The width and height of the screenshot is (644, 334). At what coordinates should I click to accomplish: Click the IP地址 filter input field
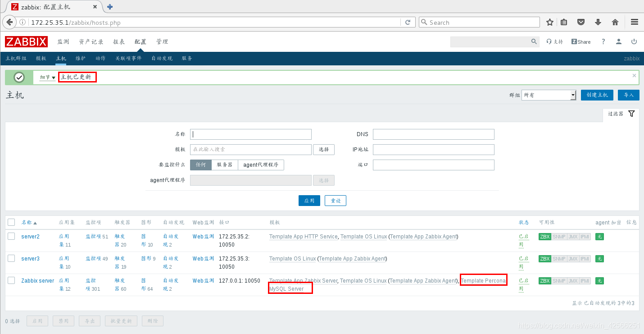pos(434,150)
